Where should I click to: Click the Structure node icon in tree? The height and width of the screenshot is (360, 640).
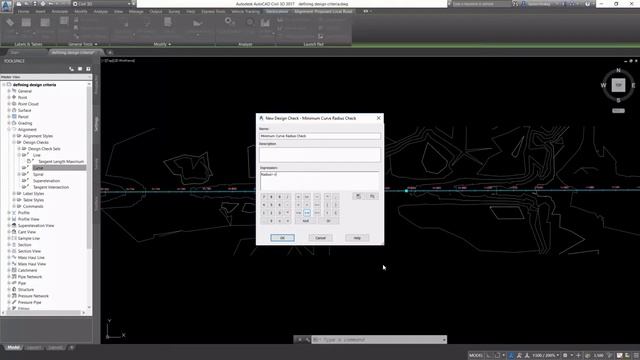click(x=14, y=289)
